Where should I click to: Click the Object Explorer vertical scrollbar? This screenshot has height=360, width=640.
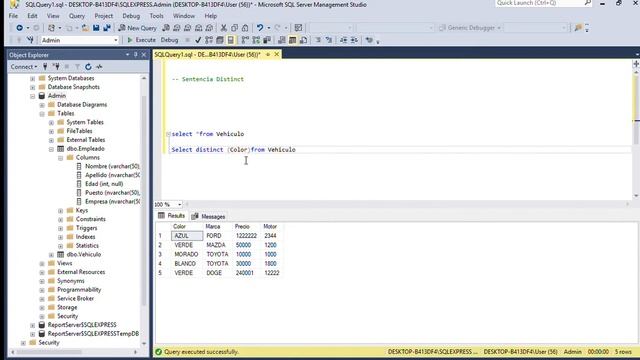pyautogui.click(x=144, y=200)
